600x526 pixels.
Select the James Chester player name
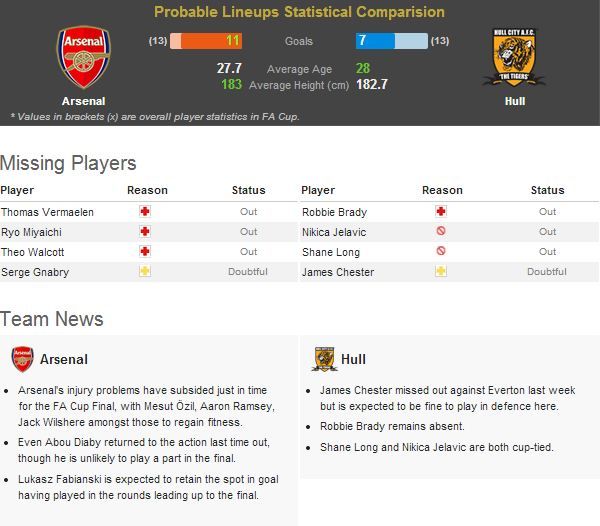click(x=338, y=272)
